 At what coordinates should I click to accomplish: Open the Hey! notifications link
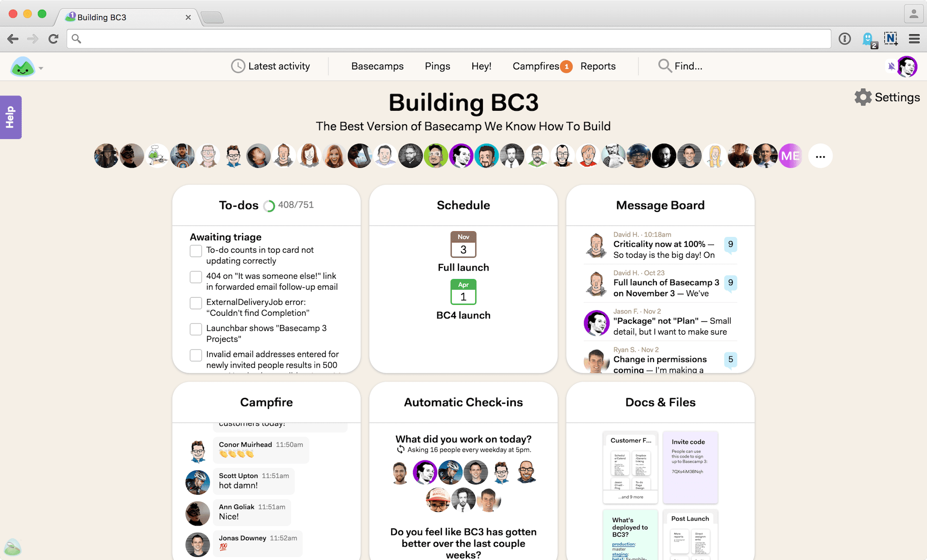point(481,65)
